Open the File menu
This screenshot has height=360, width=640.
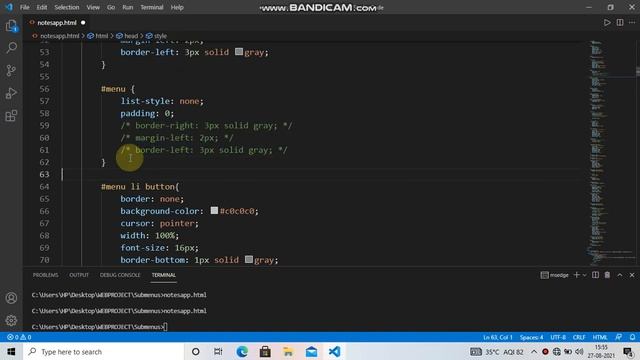[x=24, y=7]
